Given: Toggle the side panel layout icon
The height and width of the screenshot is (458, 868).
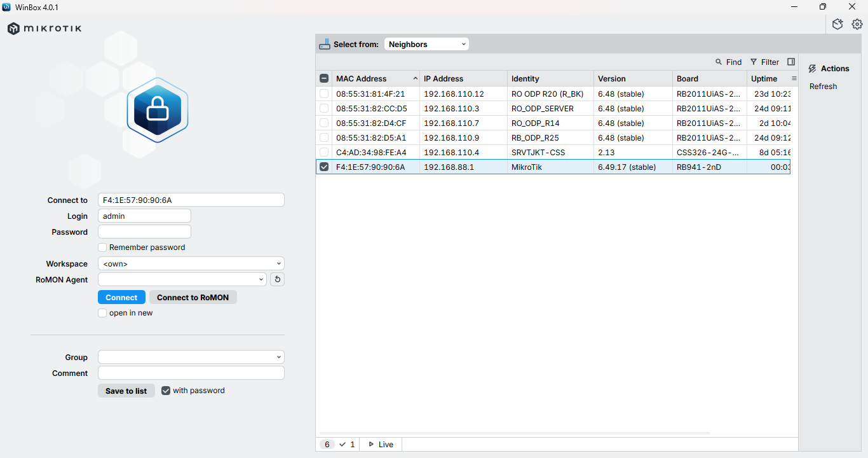Looking at the screenshot, I should (x=791, y=62).
